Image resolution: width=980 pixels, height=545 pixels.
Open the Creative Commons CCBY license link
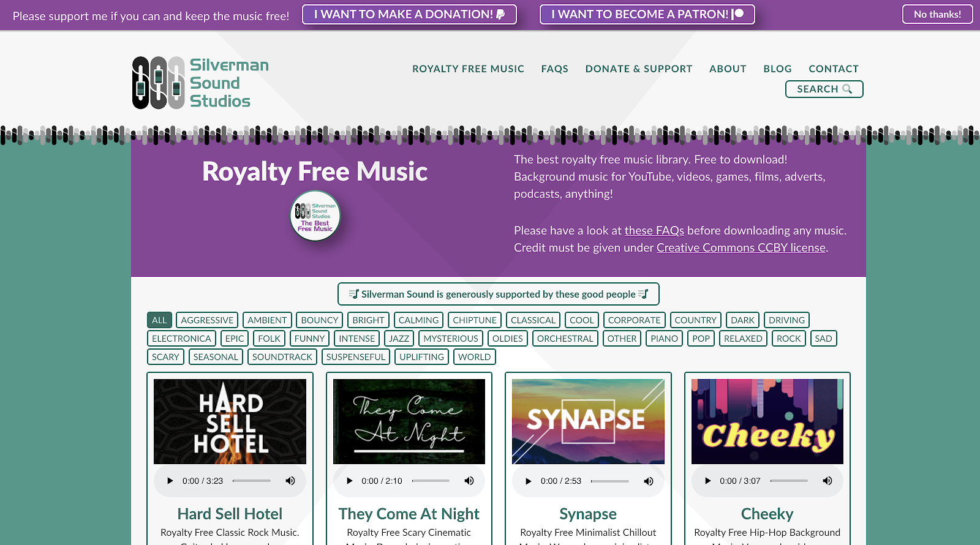(741, 247)
